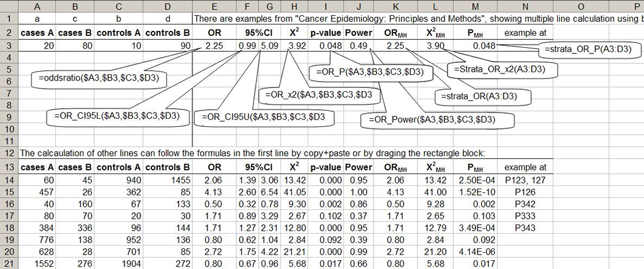
Task: Select the column A header
Action: tap(37, 6)
